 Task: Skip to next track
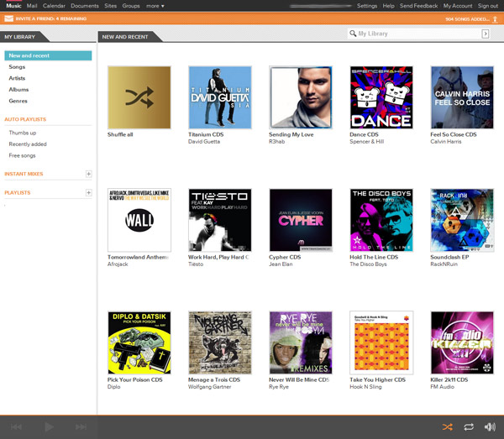(81, 426)
